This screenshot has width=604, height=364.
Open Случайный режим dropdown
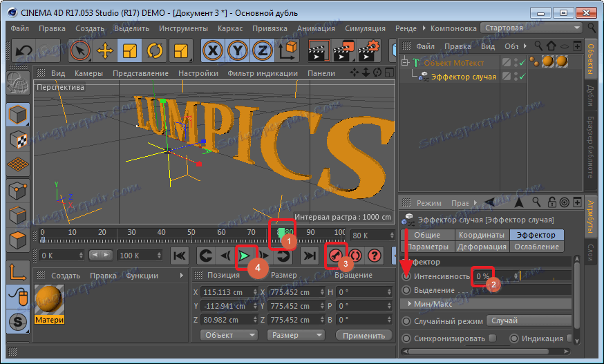529,320
